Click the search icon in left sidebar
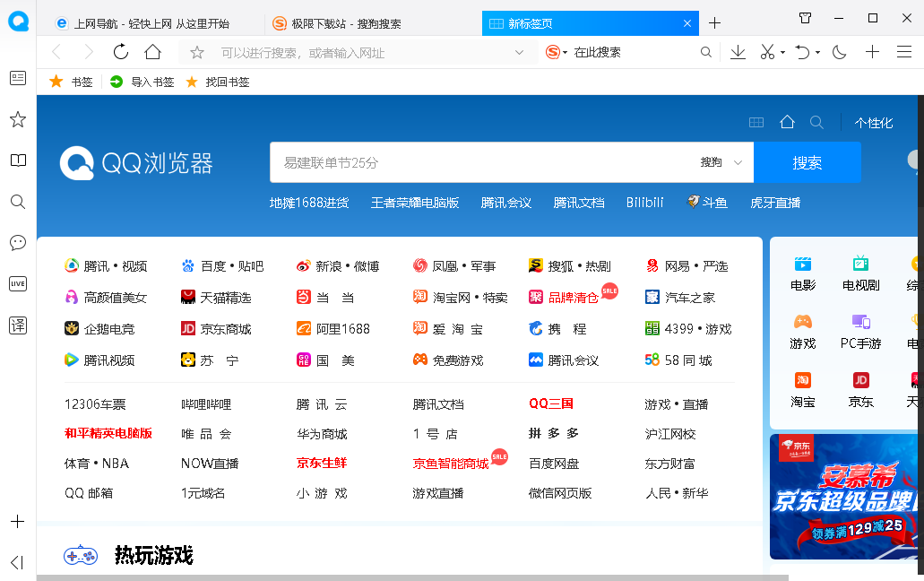The width and height of the screenshot is (924, 581). (x=18, y=202)
